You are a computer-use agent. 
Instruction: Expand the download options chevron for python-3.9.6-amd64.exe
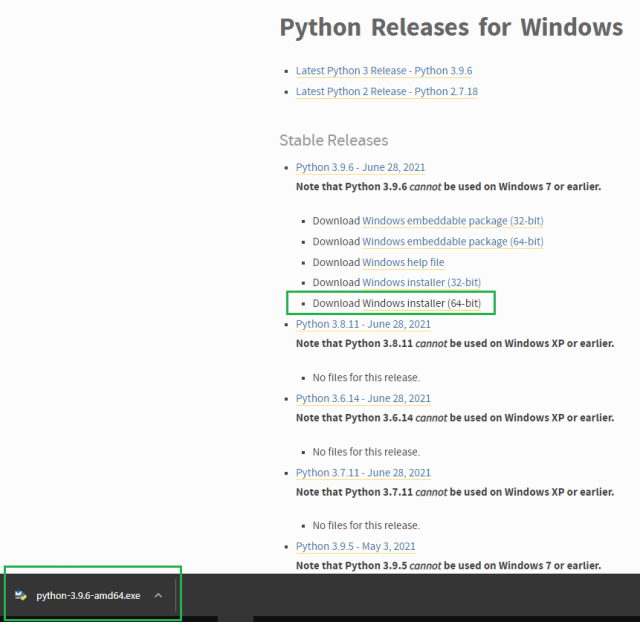tap(158, 595)
